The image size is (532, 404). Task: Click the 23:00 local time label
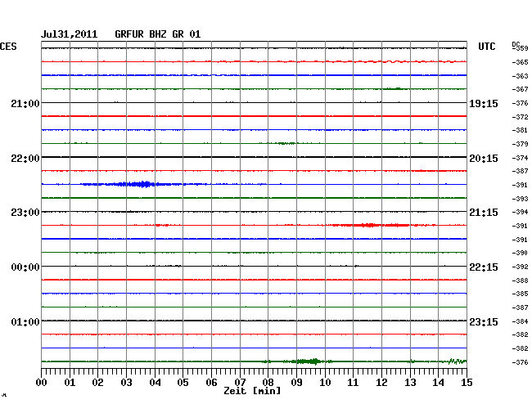25,213
